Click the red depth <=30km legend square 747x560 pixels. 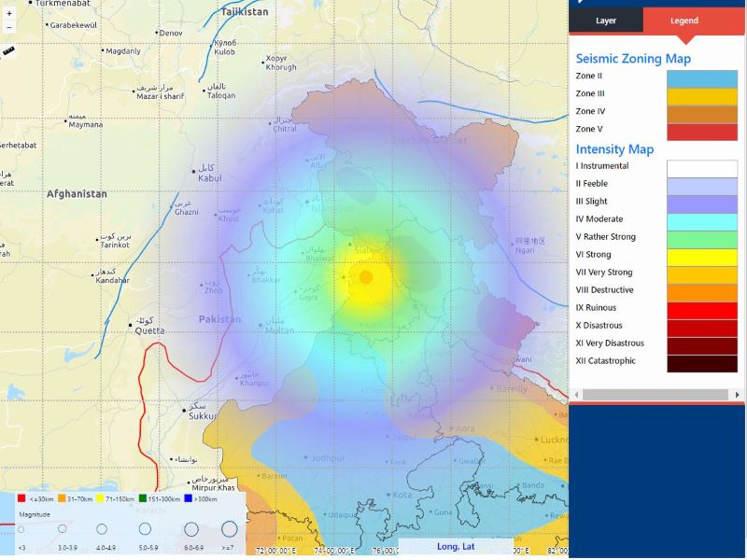coord(21,498)
